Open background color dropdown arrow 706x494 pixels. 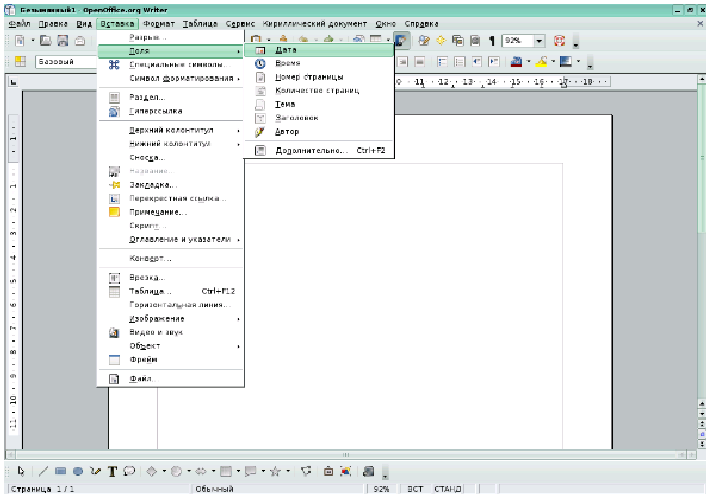pos(578,62)
